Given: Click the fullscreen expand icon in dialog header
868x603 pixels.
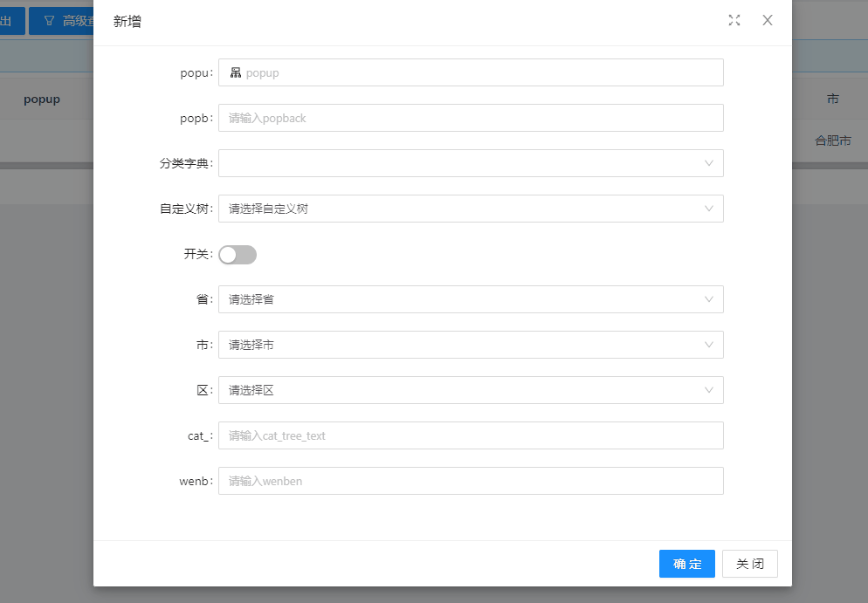Looking at the screenshot, I should (734, 20).
